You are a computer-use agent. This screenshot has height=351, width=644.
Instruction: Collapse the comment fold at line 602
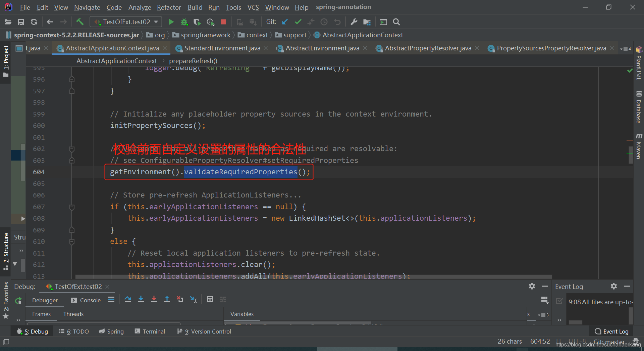point(72,149)
